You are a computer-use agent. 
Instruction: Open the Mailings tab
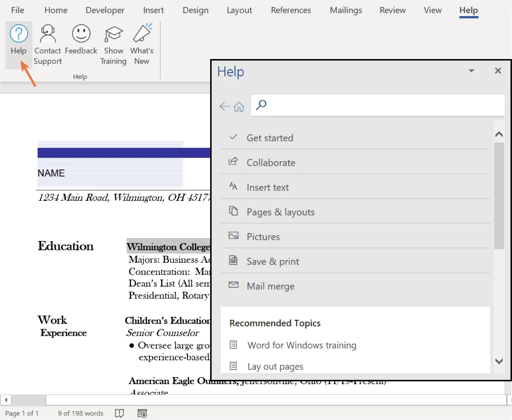346,10
